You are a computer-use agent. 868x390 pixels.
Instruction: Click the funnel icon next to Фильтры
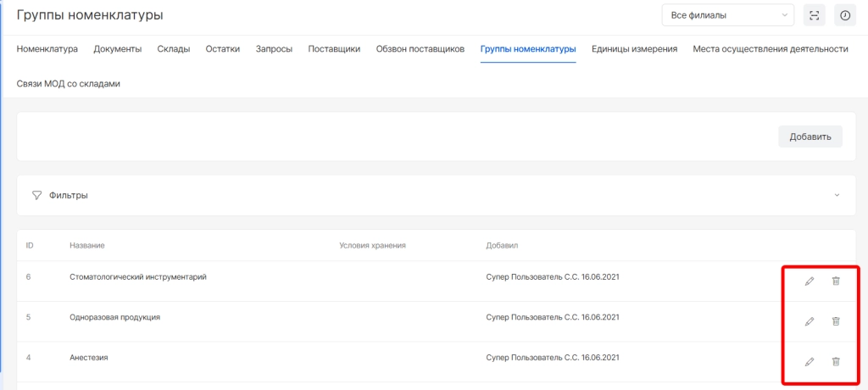[36, 195]
